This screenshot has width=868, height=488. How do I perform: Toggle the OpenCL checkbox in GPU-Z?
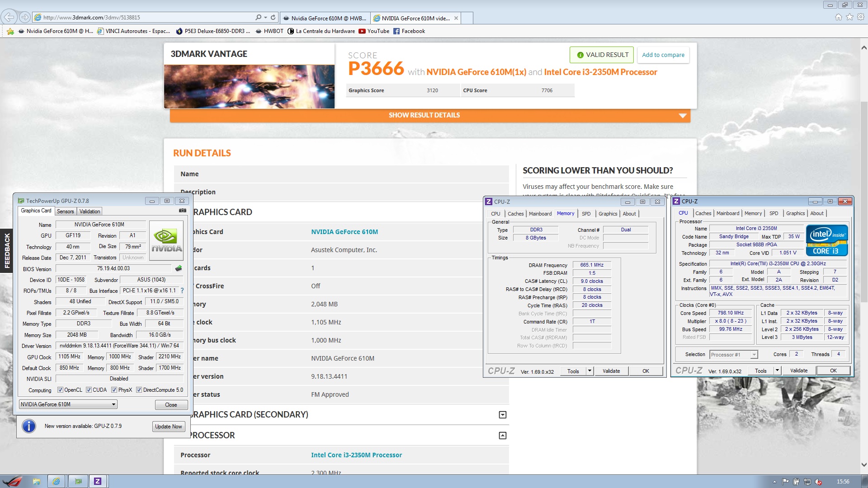(x=60, y=390)
